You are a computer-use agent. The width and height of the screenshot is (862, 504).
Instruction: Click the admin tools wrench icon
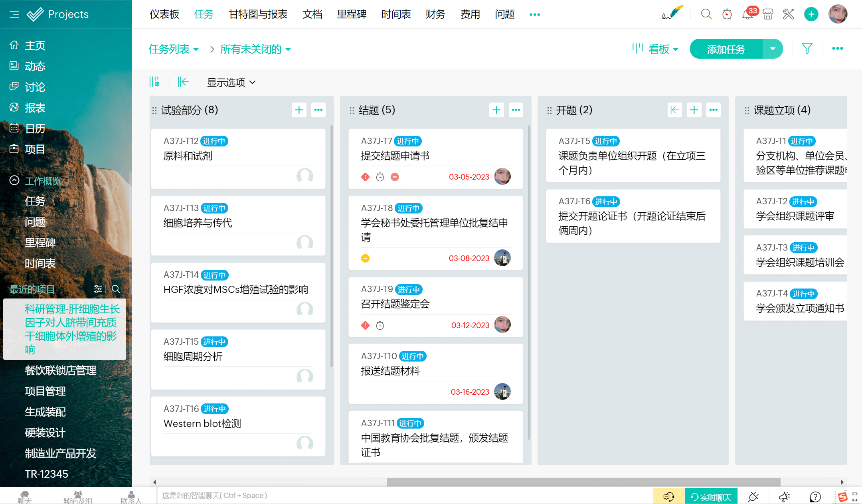coord(788,14)
